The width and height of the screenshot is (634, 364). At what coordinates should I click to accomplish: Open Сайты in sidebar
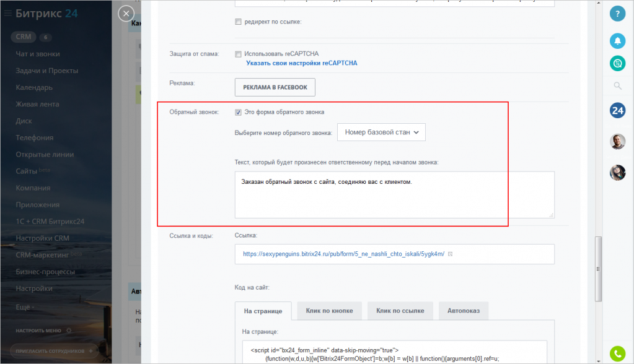(x=26, y=171)
